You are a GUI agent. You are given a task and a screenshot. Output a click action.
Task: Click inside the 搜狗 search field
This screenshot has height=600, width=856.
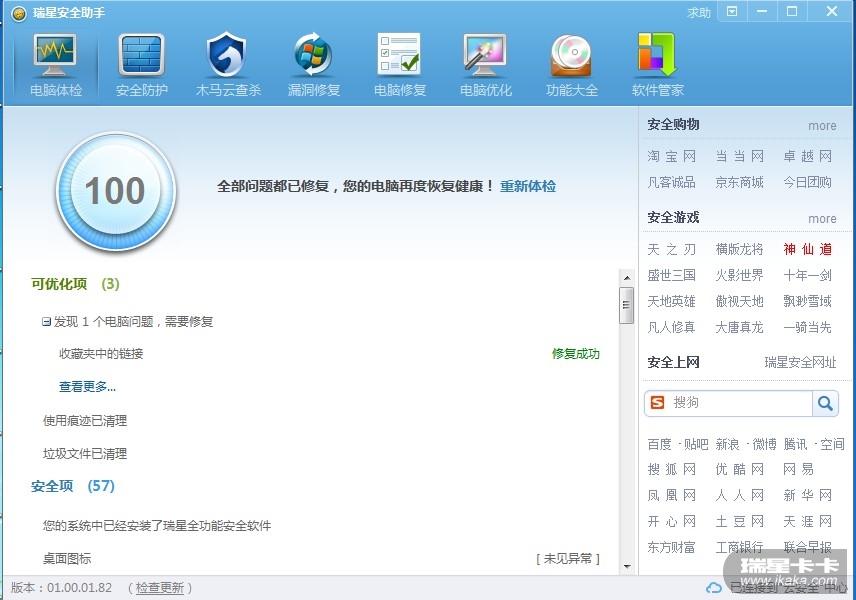740,403
